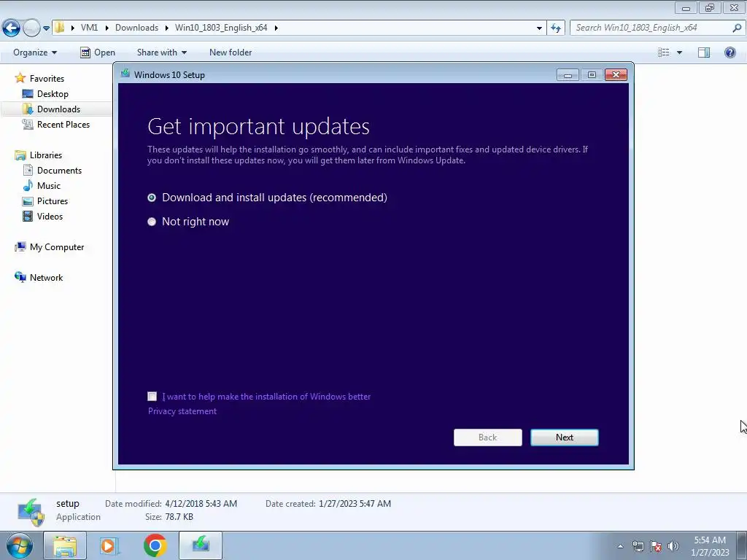Expand arrow after Win10_1803_English_x64 breadcrumb
The height and width of the screenshot is (560, 747).
point(276,28)
